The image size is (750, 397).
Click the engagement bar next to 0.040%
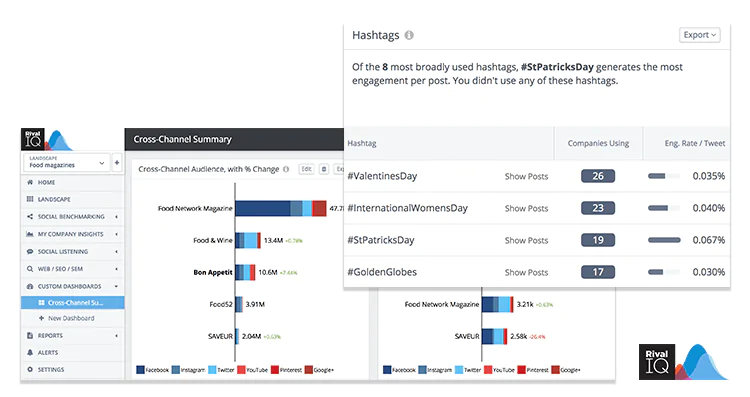pos(664,208)
